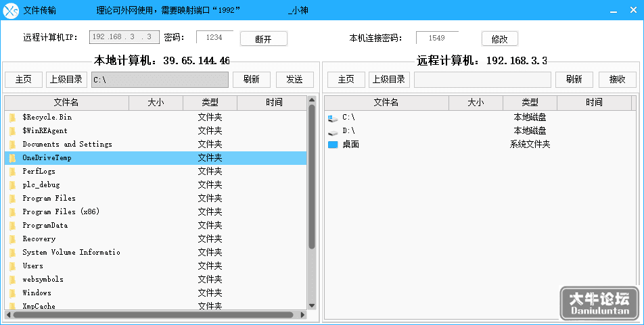This screenshot has height=325, width=644.
Task: Click the local vertical scrollbar thumb
Action: point(312,177)
